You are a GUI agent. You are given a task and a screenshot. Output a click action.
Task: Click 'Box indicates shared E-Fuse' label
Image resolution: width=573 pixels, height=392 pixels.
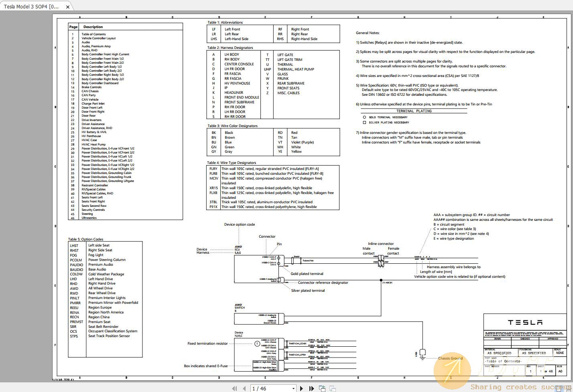pyautogui.click(x=206, y=366)
